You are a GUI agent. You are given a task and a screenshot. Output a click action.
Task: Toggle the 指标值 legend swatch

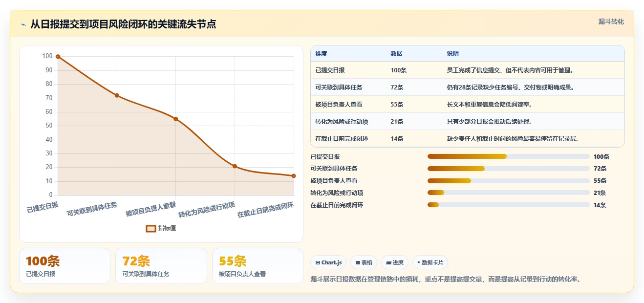(x=151, y=228)
